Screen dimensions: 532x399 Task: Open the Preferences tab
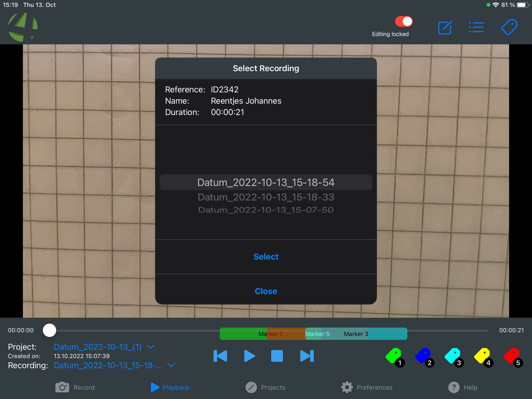[366, 387]
